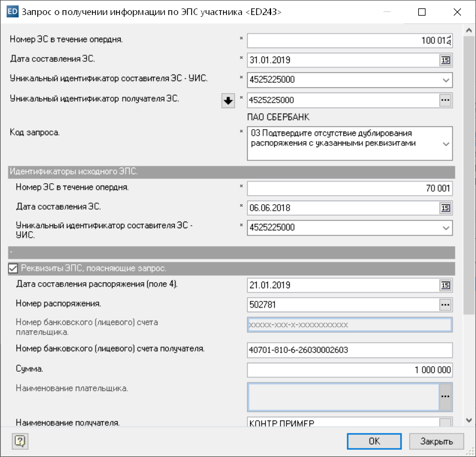Click the source ЭС number field 70 001
Viewport: 476px width, 457px height.
[x=349, y=188]
